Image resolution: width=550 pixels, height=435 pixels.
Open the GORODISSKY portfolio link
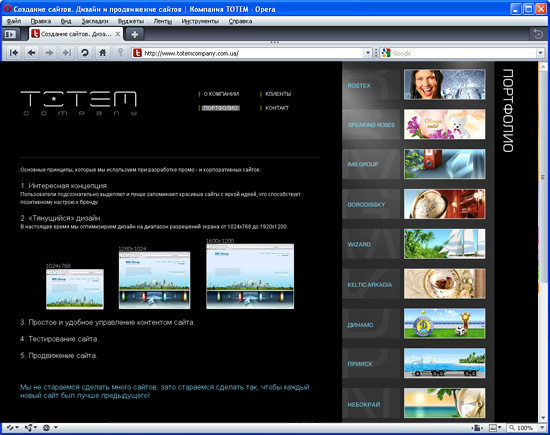tap(366, 204)
